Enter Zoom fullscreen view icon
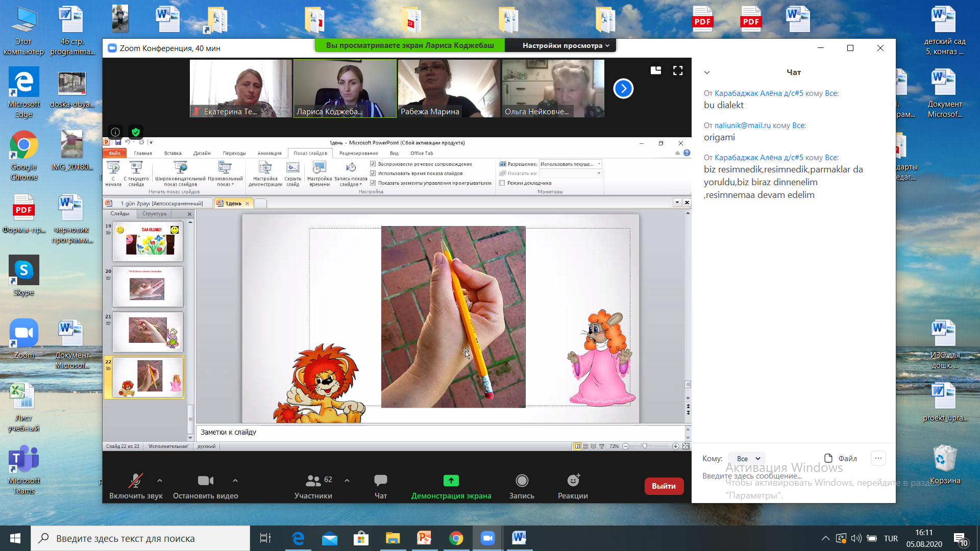The image size is (980, 551). [x=678, y=71]
